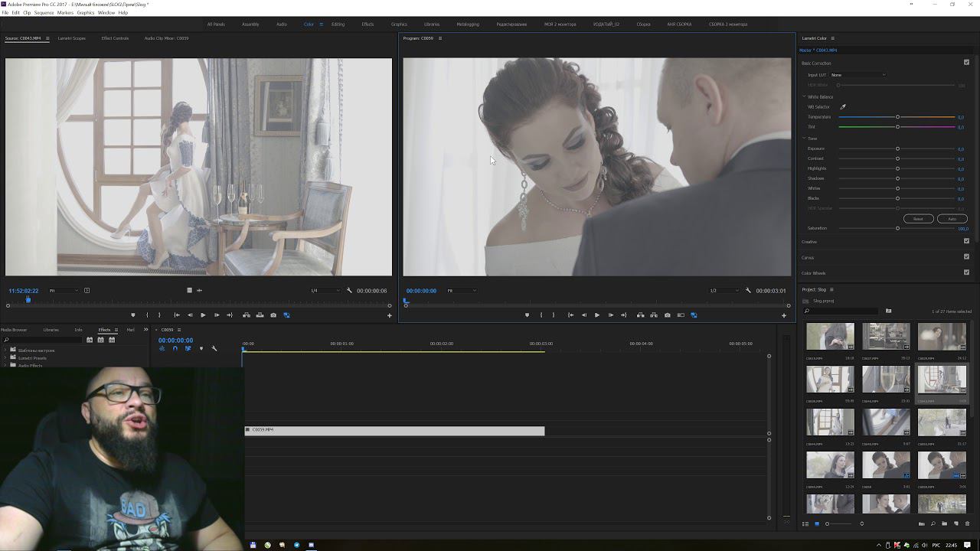Click the Reset button in Lumetri Color
Viewport: 980px width, 551px height.
click(x=918, y=219)
